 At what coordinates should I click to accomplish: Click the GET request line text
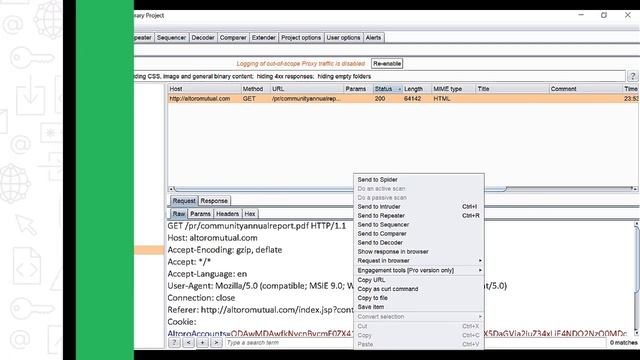(x=256, y=226)
